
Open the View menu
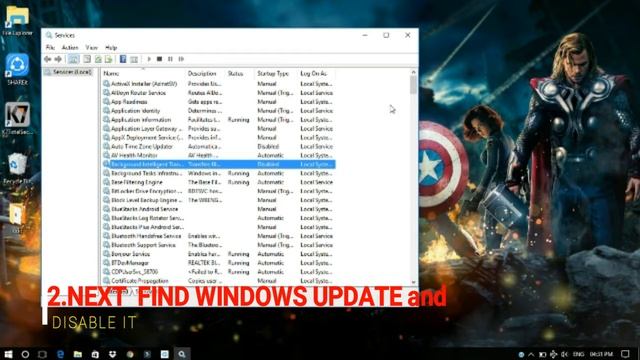pyautogui.click(x=91, y=47)
